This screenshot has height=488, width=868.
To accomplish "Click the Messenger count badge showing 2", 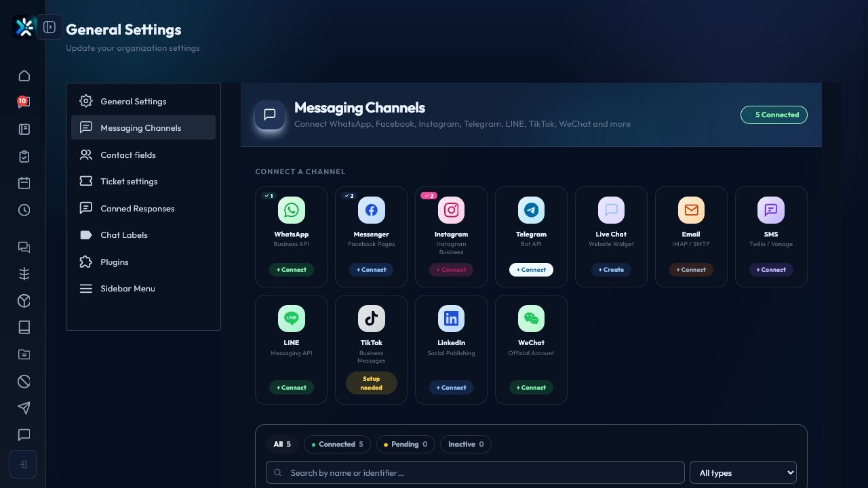I will [x=349, y=196].
